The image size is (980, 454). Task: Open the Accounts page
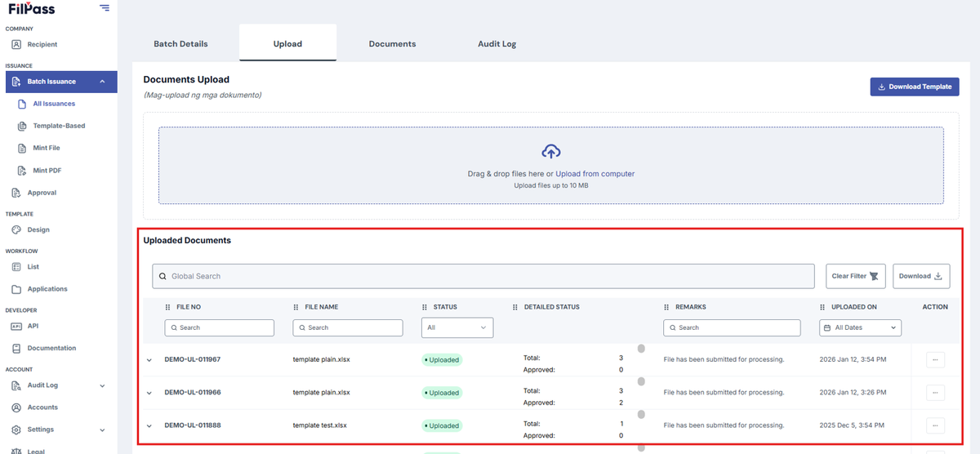(x=42, y=407)
